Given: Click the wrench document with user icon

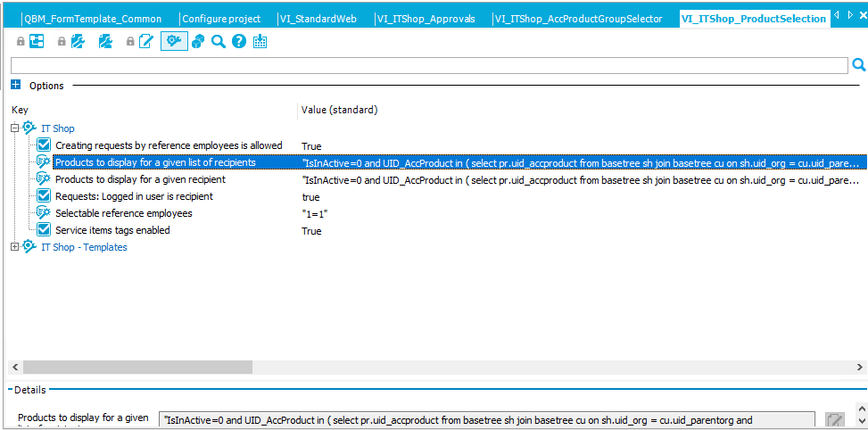Looking at the screenshot, I should pyautogui.click(x=105, y=42).
